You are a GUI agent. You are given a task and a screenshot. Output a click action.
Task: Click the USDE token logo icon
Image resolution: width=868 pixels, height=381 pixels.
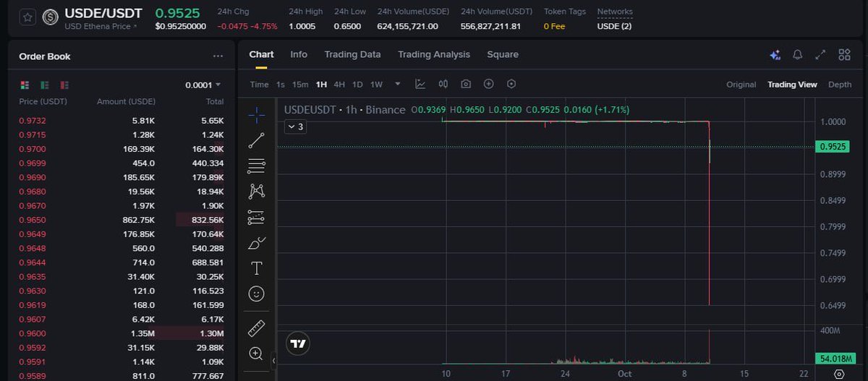51,17
